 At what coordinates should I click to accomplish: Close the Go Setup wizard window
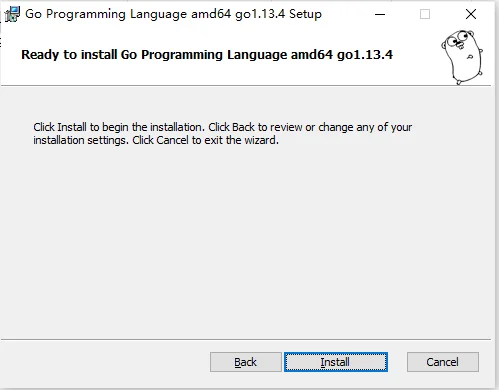click(471, 14)
